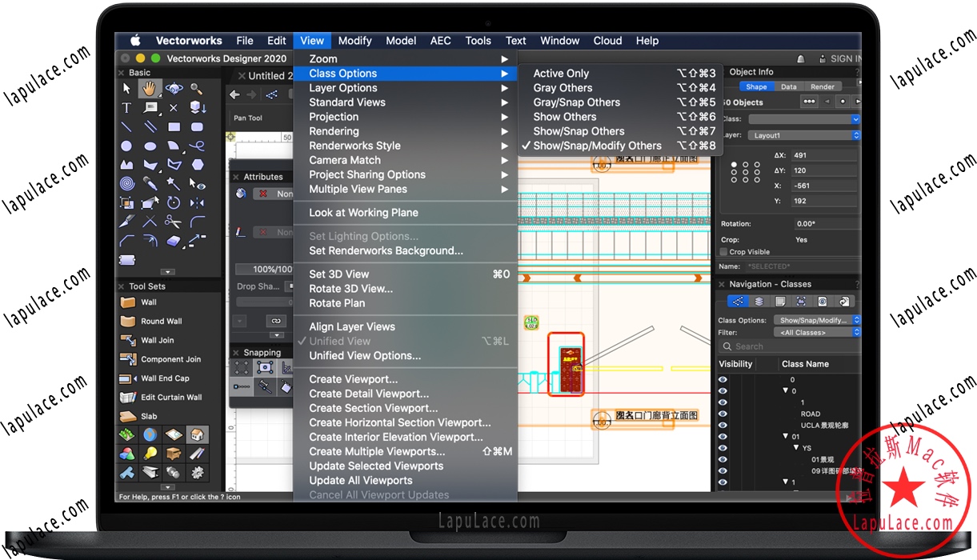Select center dot of position reference box
The height and width of the screenshot is (560, 977).
tap(746, 170)
